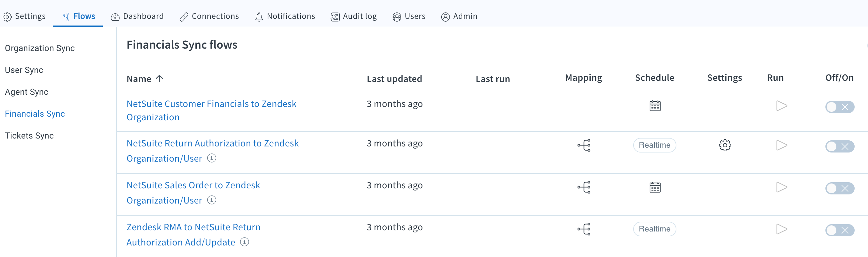Image resolution: width=868 pixels, height=257 pixels.
Task: Toggle on NetSuite Customer Financials flow
Action: tap(840, 107)
